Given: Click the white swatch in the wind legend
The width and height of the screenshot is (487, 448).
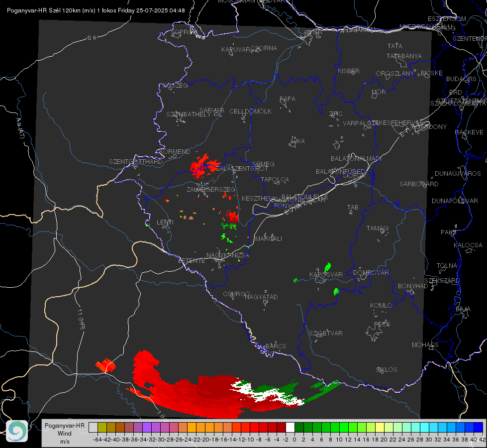Looking at the screenshot, I should pyautogui.click(x=290, y=427).
